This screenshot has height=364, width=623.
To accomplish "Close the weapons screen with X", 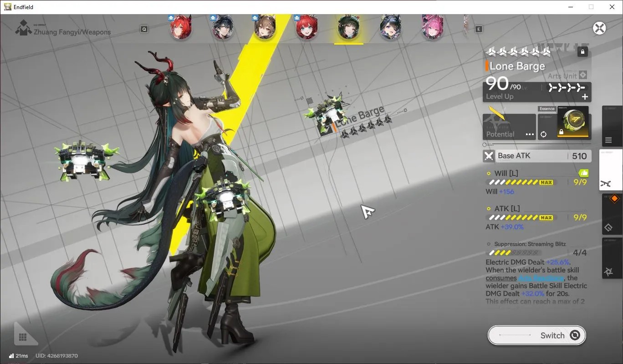I will click(x=599, y=28).
